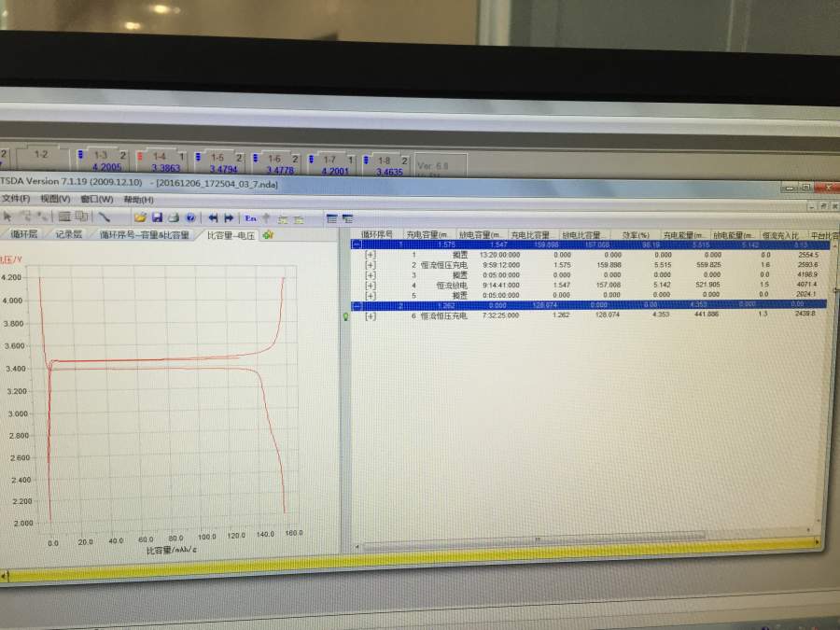Switch to 循环序号-容量&比容量 tab
840x630 pixels.
tap(144, 234)
